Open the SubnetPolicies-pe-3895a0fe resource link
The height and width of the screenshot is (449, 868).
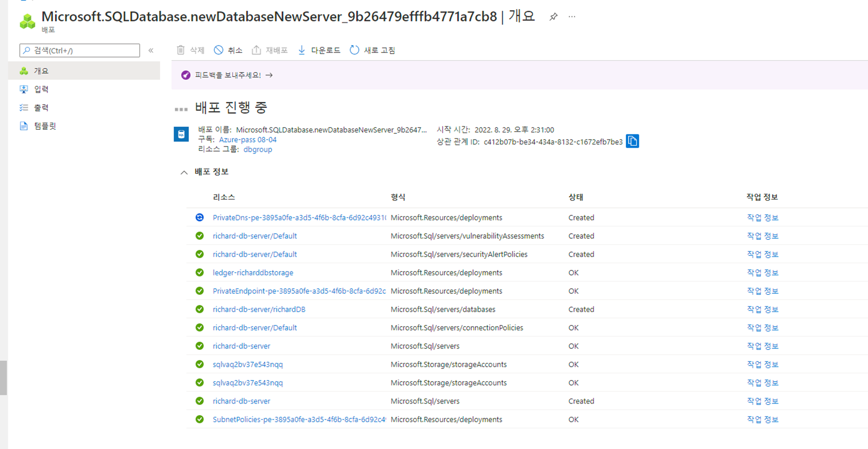299,419
